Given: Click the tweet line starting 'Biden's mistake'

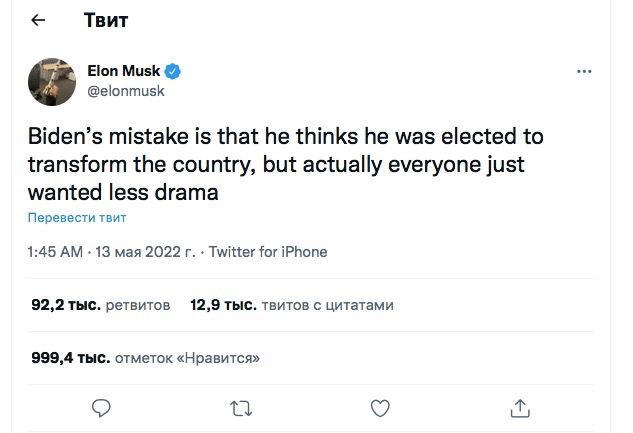Looking at the screenshot, I should point(284,136).
